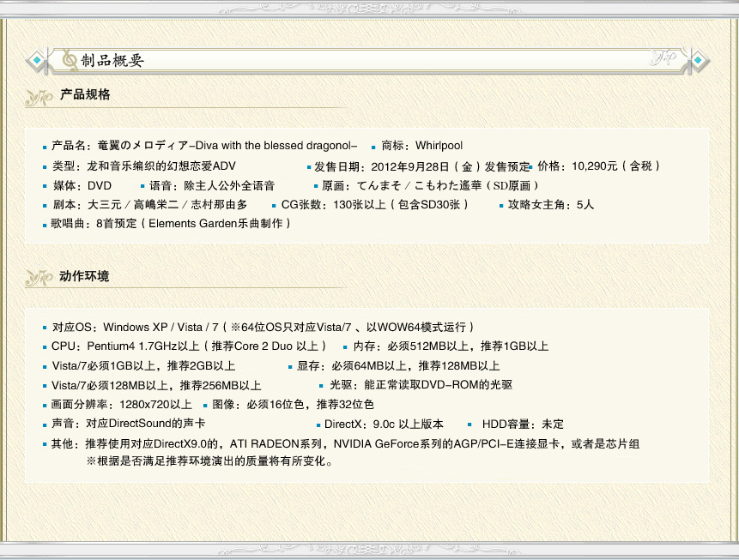Click the treble clef icon beside 制品概要

(x=70, y=59)
